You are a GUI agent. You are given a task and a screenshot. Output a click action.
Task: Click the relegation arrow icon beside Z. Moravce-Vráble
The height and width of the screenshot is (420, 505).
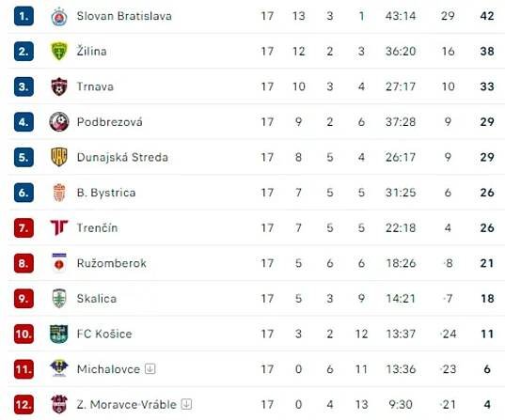pos(186,404)
